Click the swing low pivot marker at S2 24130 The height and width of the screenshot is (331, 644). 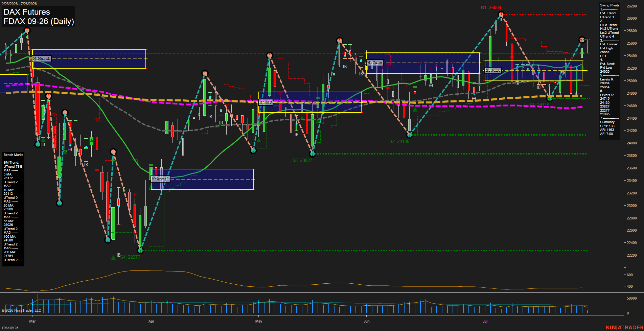[x=410, y=135]
